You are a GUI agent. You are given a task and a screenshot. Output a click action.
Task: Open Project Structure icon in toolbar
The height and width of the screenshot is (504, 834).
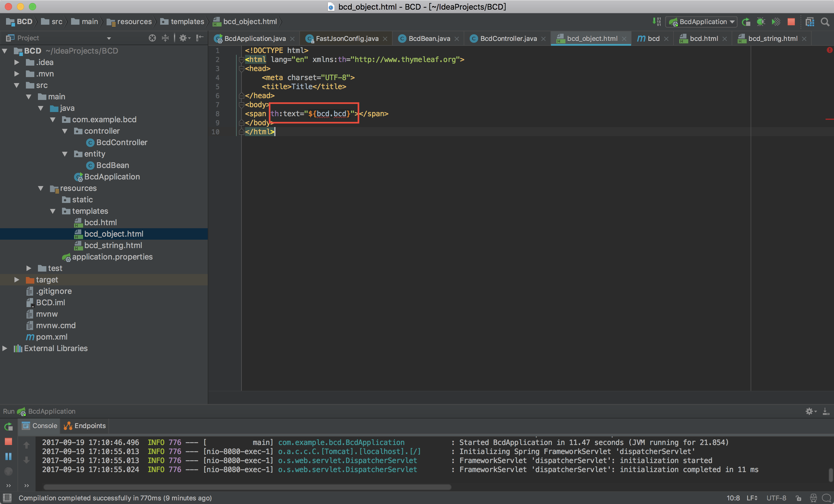(x=810, y=22)
